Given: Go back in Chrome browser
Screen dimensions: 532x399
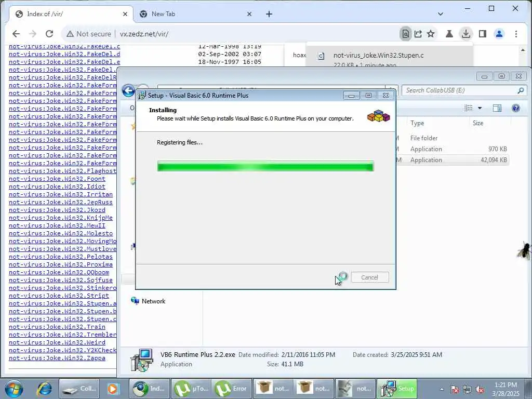Looking at the screenshot, I should (16, 34).
